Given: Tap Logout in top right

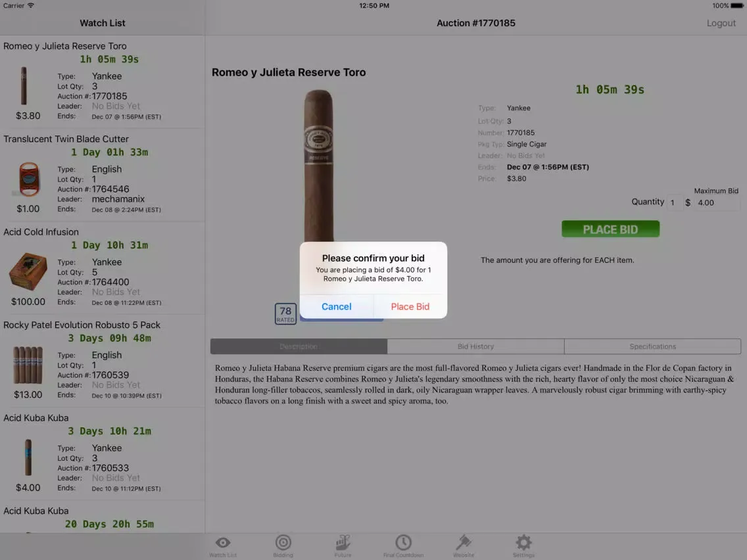Looking at the screenshot, I should coord(721,23).
